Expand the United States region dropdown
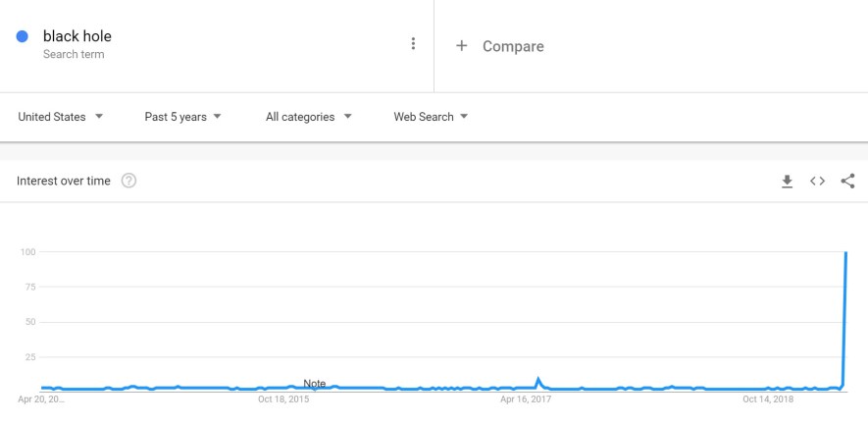Image resolution: width=868 pixels, height=425 pixels. click(61, 117)
